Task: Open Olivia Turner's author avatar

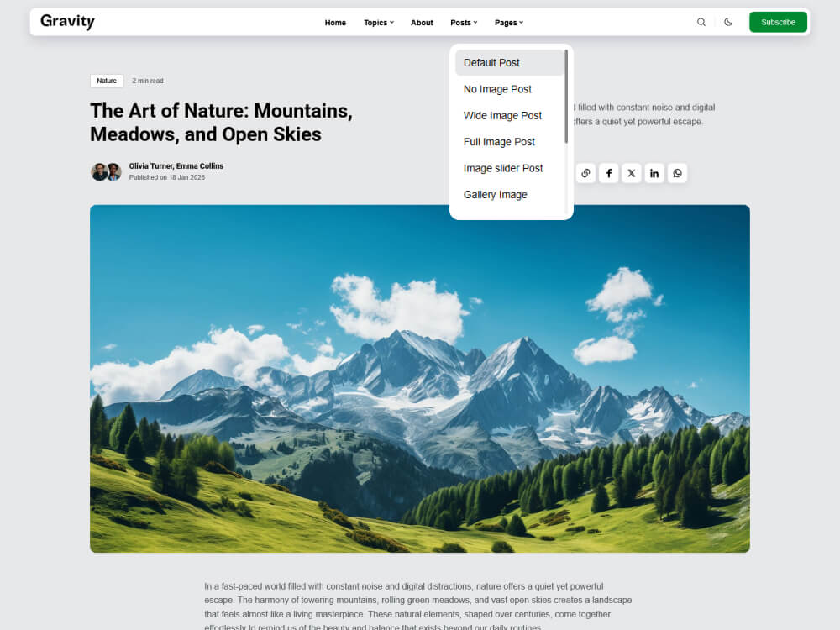Action: click(98, 171)
